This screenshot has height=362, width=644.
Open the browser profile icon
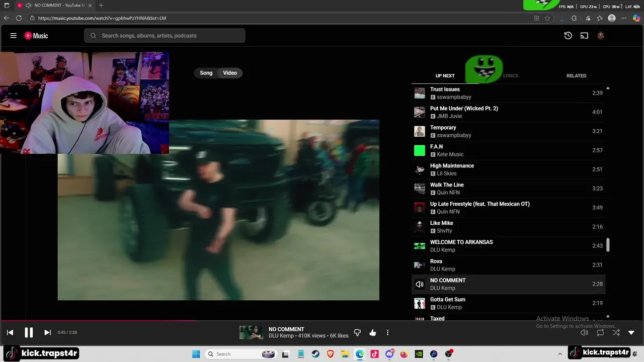point(612,18)
